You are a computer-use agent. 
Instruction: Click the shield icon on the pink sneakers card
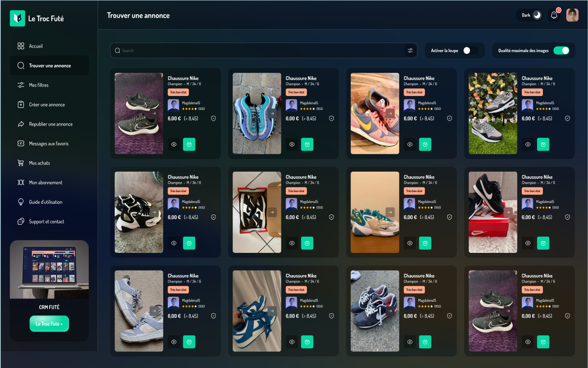pyautogui.click(x=449, y=118)
